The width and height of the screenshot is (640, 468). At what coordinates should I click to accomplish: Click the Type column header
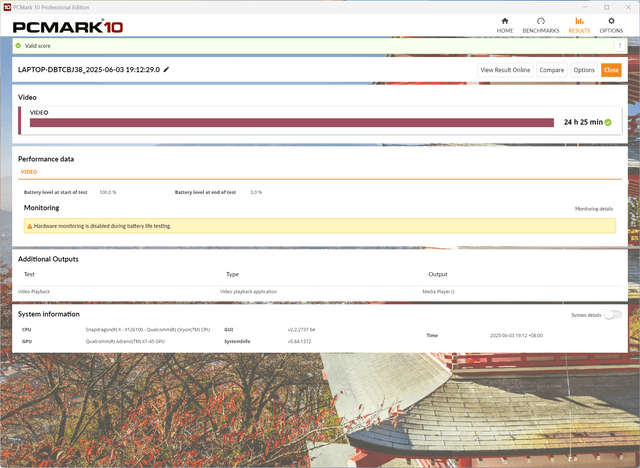pyautogui.click(x=232, y=274)
